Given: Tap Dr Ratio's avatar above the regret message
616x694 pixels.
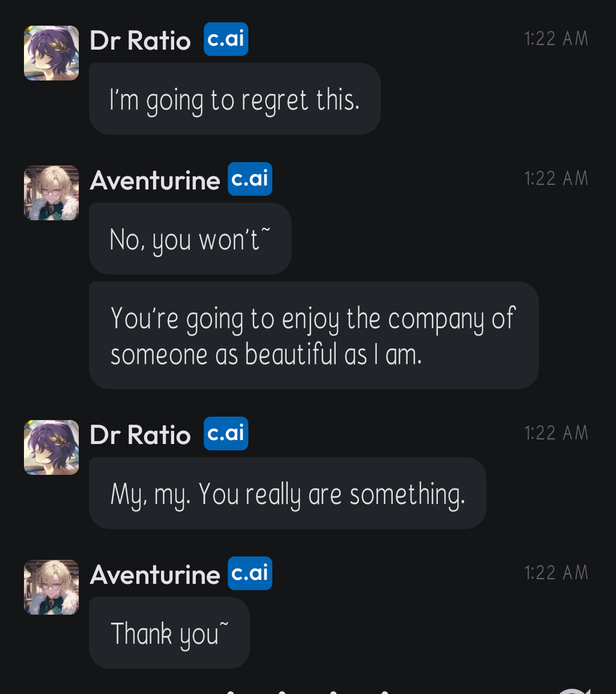Looking at the screenshot, I should 51,53.
